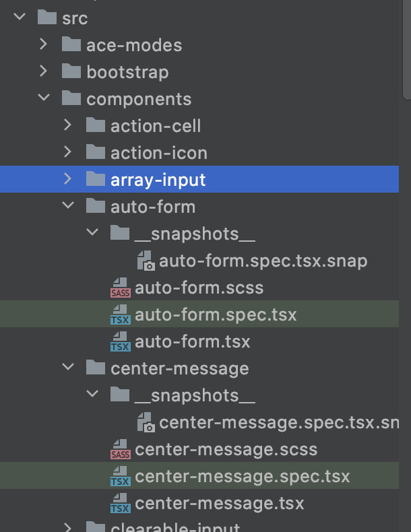Open center-message.spec.tsx.snap file
411x532 pixels.
(x=279, y=423)
